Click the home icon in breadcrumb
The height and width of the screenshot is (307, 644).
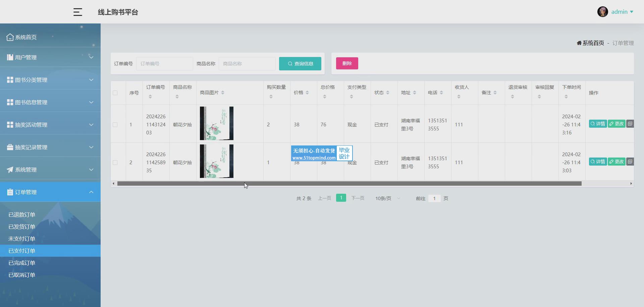coord(579,43)
